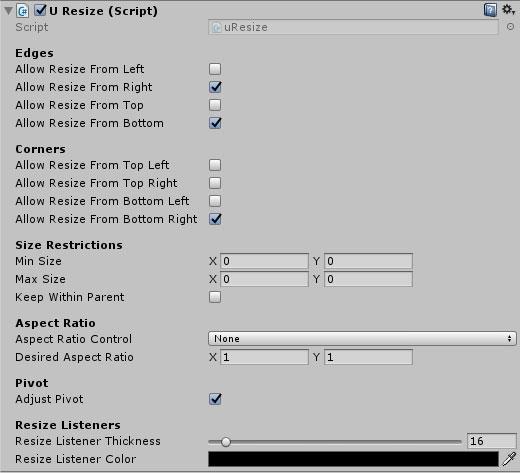Click the C# script icon in header
The image size is (520, 473).
tap(23, 11)
